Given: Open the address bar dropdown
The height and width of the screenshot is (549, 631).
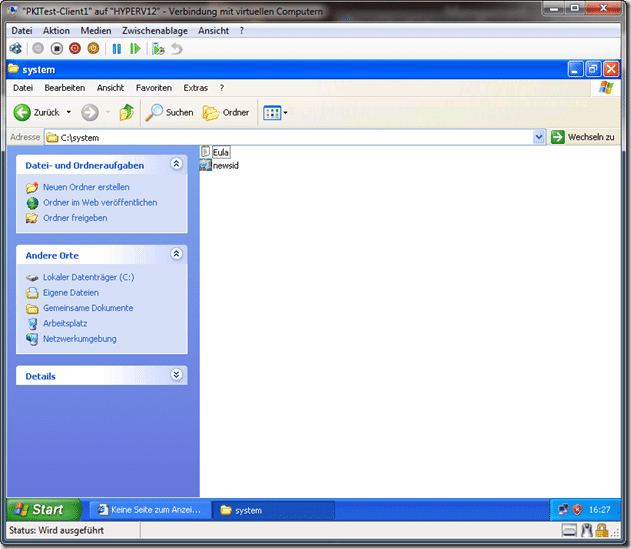Looking at the screenshot, I should pyautogui.click(x=539, y=137).
